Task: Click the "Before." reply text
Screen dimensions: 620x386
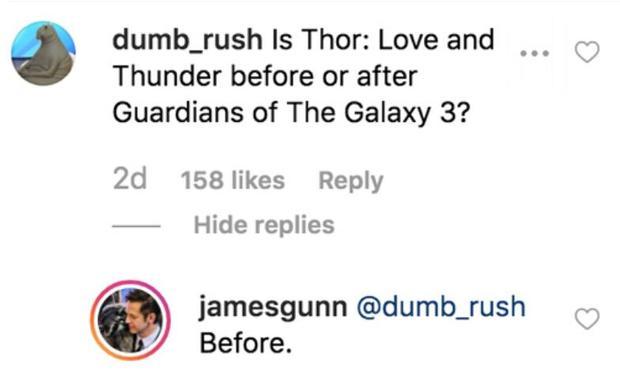Action: [246, 343]
